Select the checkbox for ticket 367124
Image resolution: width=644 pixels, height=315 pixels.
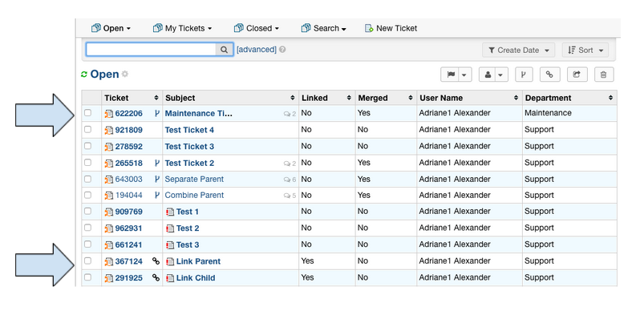point(87,260)
